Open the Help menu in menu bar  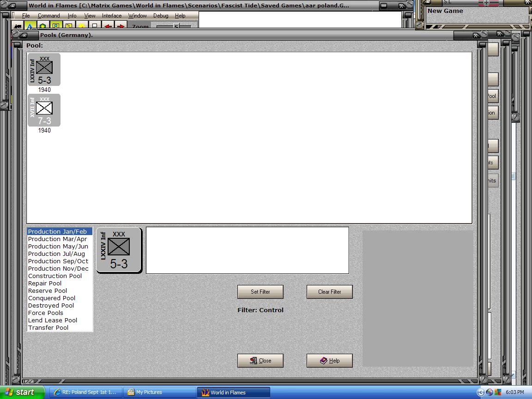(180, 16)
